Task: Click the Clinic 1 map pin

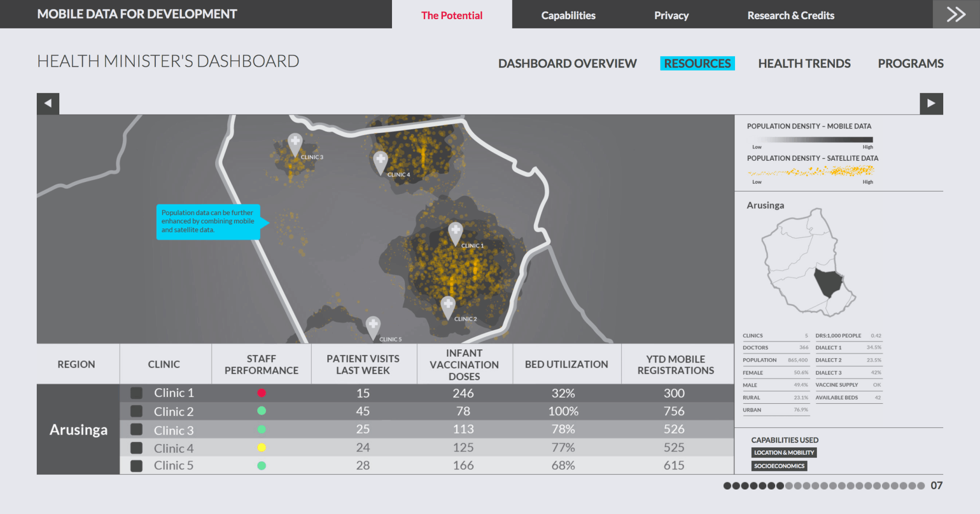Action: 455,232
